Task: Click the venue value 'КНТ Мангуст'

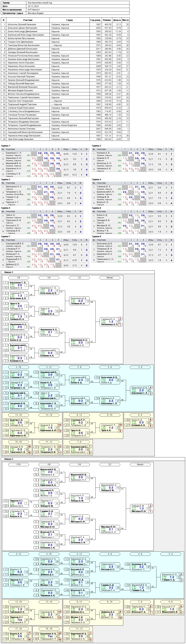Action: 34,10
